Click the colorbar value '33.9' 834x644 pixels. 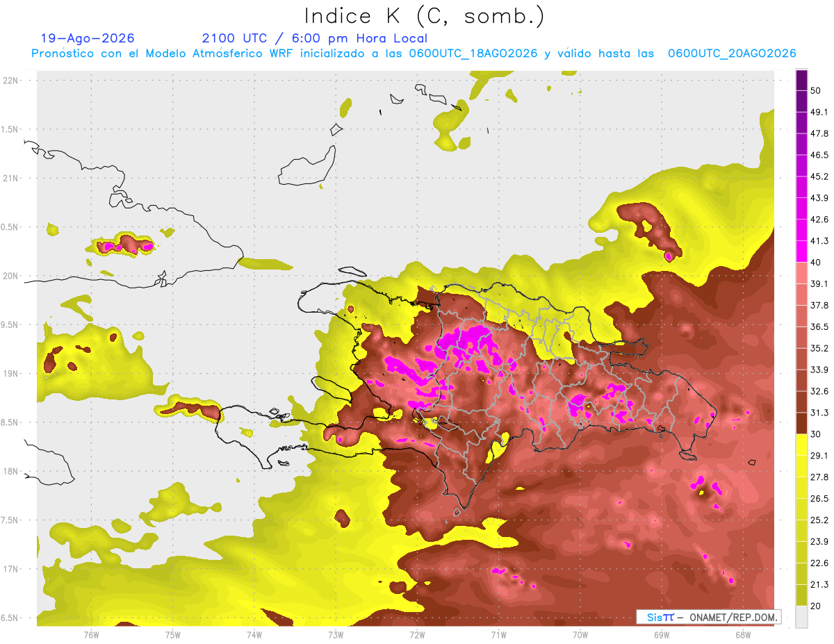(819, 370)
